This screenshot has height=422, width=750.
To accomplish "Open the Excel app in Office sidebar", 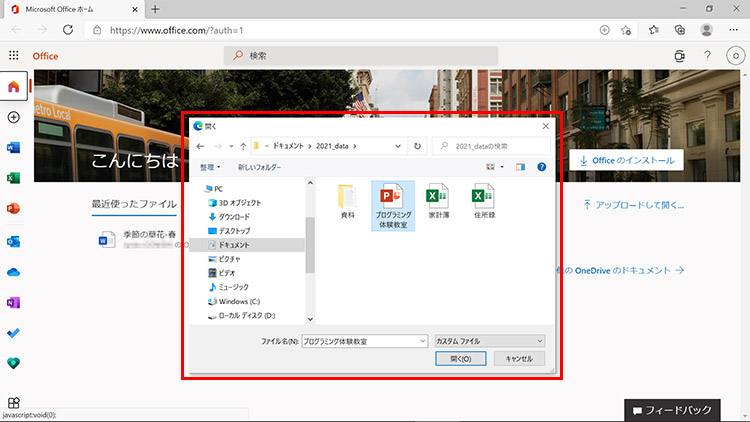I will pyautogui.click(x=13, y=179).
